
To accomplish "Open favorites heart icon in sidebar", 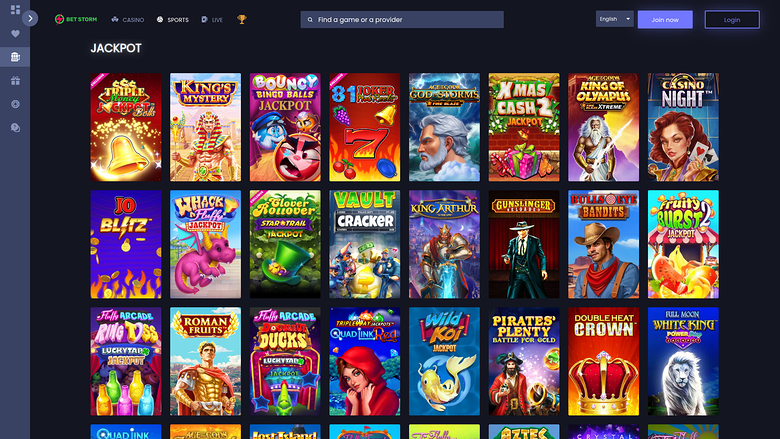I will click(15, 33).
